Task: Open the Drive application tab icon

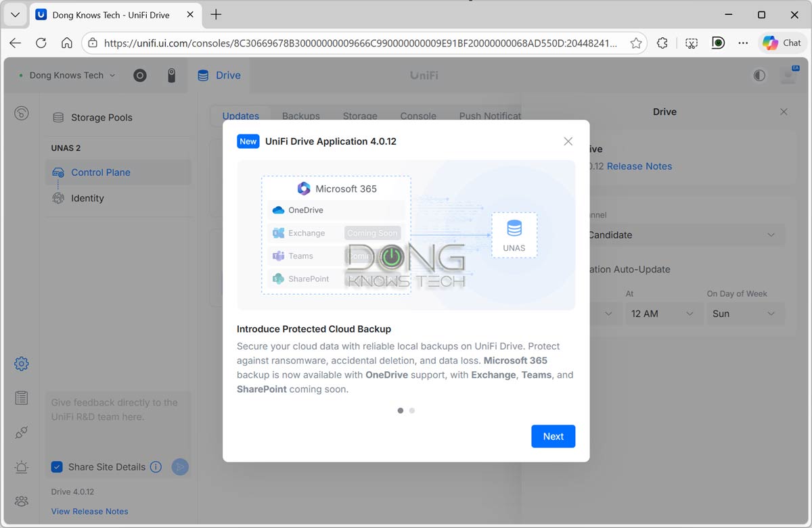Action: pos(202,75)
